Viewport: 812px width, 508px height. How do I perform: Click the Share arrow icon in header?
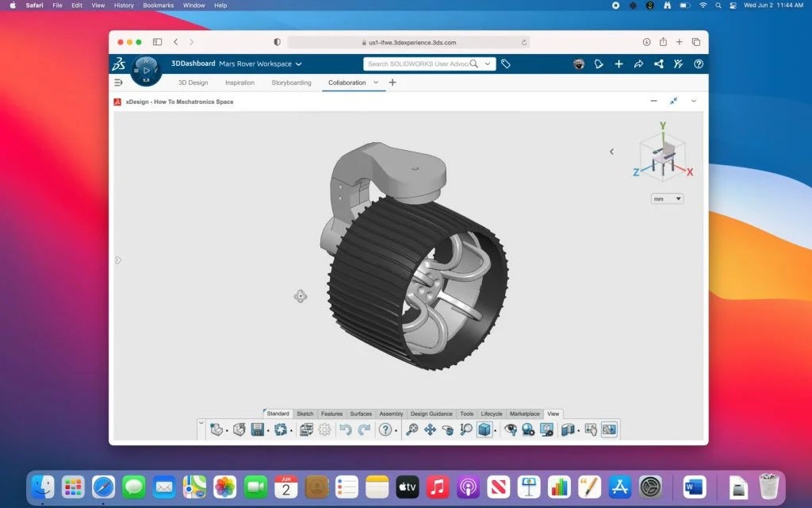pyautogui.click(x=638, y=64)
